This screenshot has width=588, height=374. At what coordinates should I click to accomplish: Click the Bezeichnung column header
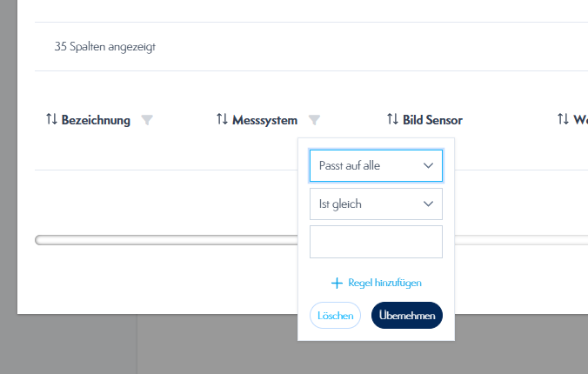[96, 120]
